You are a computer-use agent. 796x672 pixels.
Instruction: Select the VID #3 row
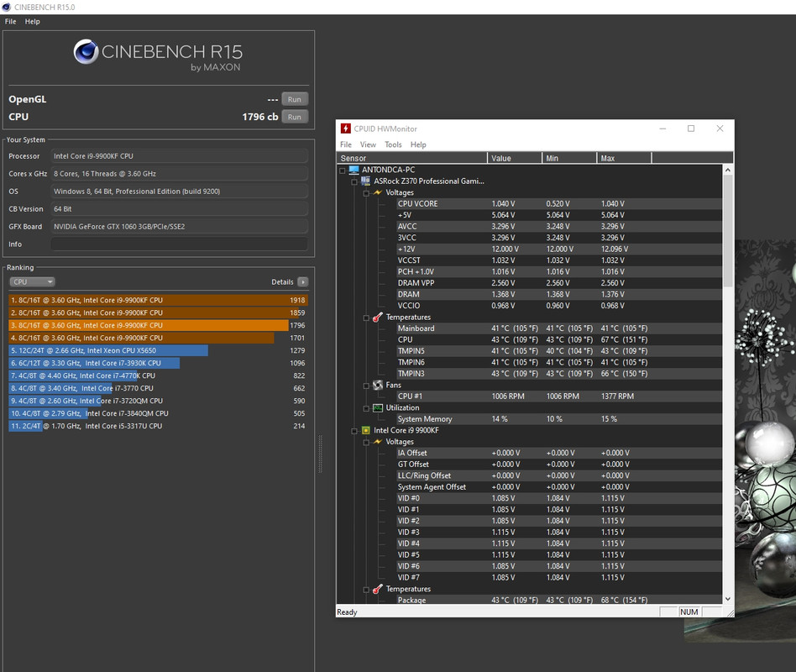pos(558,533)
